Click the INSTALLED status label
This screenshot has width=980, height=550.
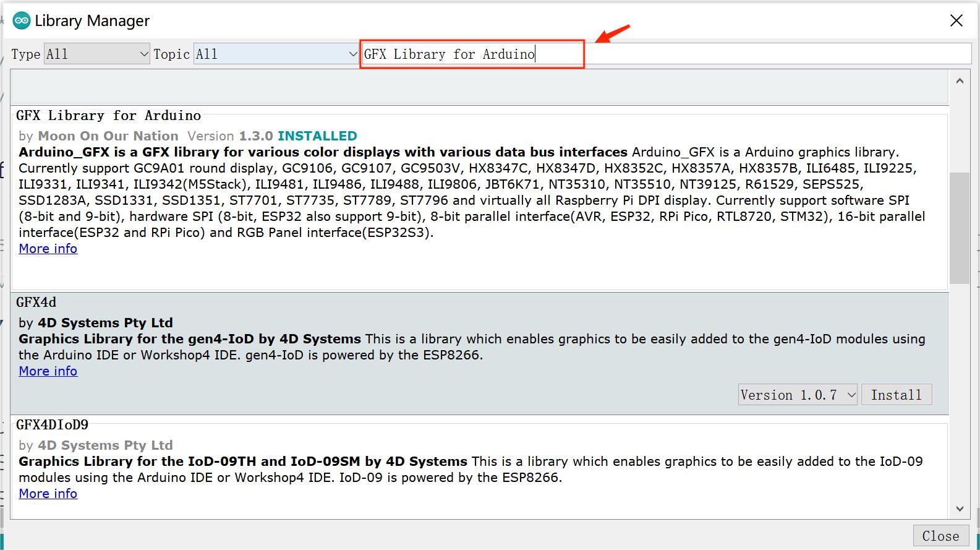tap(317, 136)
